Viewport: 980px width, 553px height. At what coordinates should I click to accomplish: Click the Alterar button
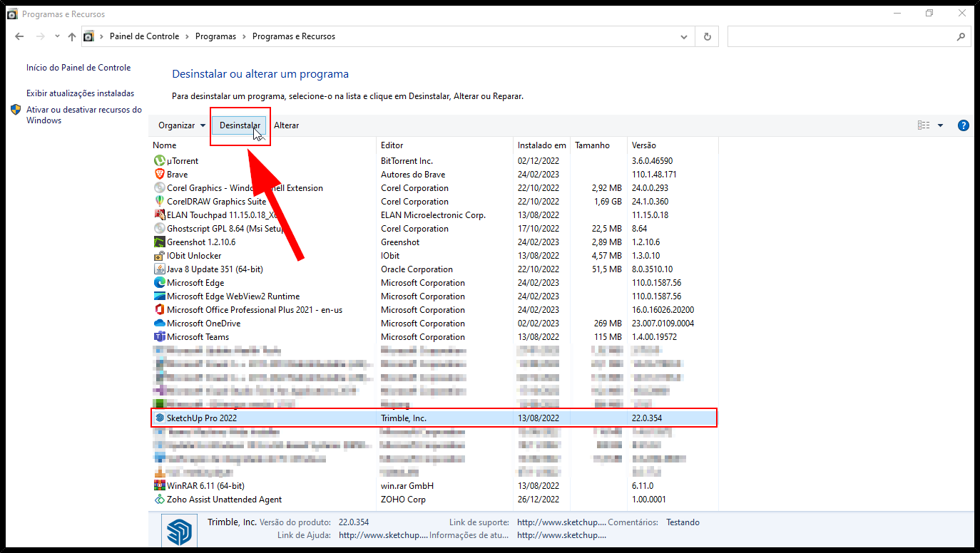pyautogui.click(x=287, y=125)
